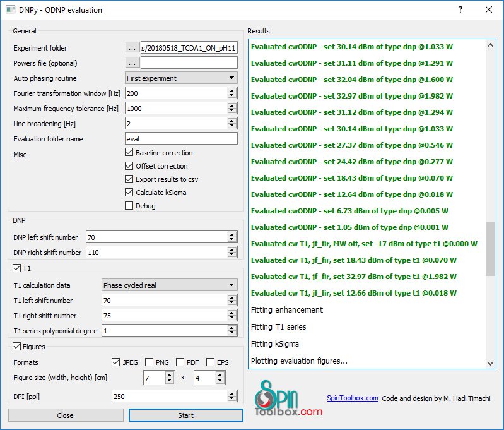
Task: Toggle the PNG format checkbox
Action: [x=149, y=362]
